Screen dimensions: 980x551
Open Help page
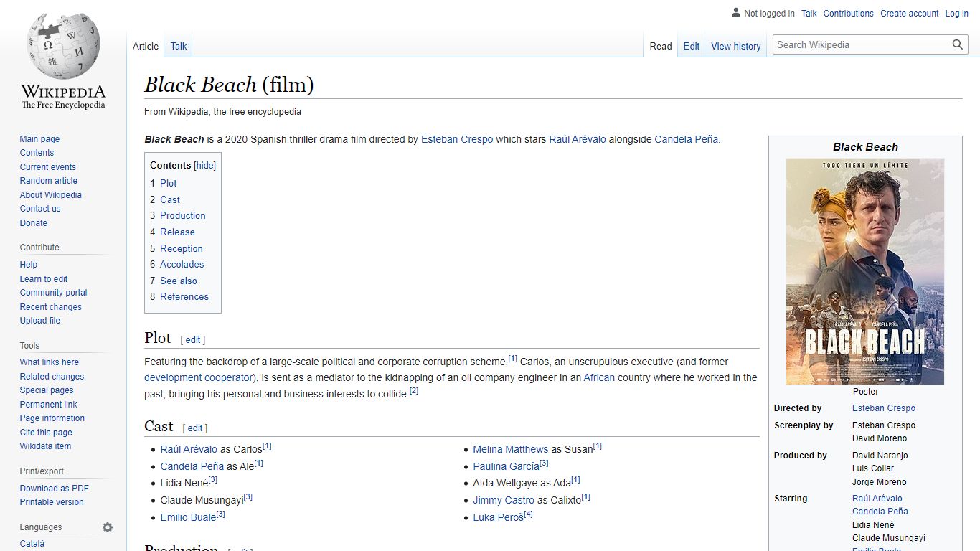tap(29, 265)
